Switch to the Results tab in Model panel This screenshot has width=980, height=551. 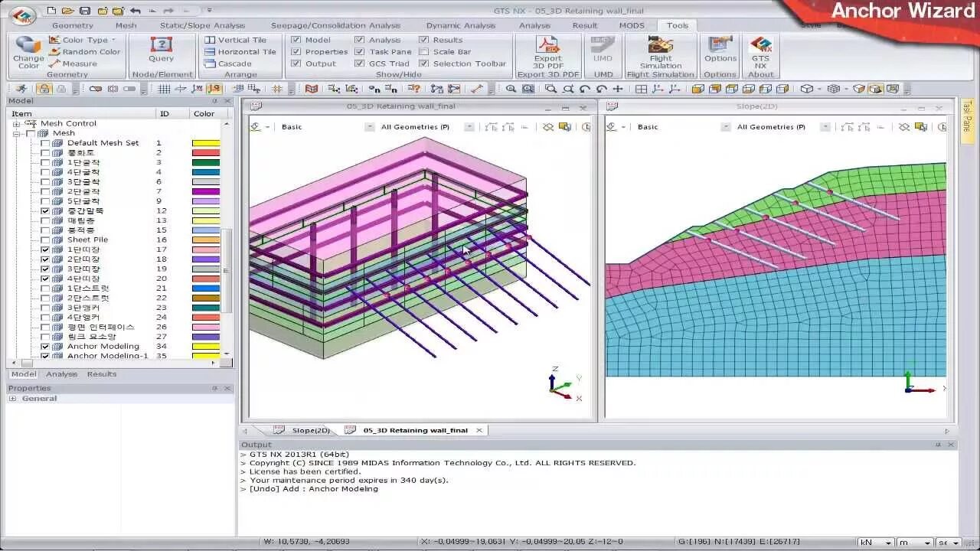point(101,374)
